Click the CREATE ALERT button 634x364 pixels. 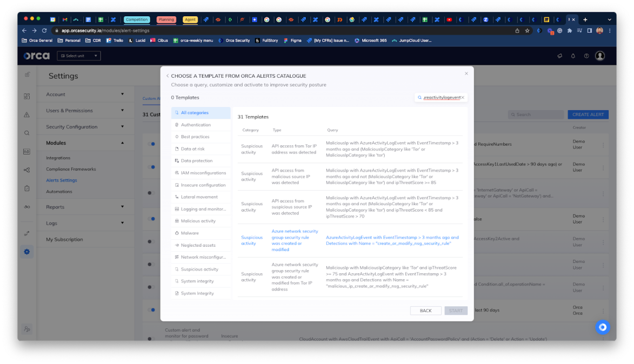[x=588, y=114]
